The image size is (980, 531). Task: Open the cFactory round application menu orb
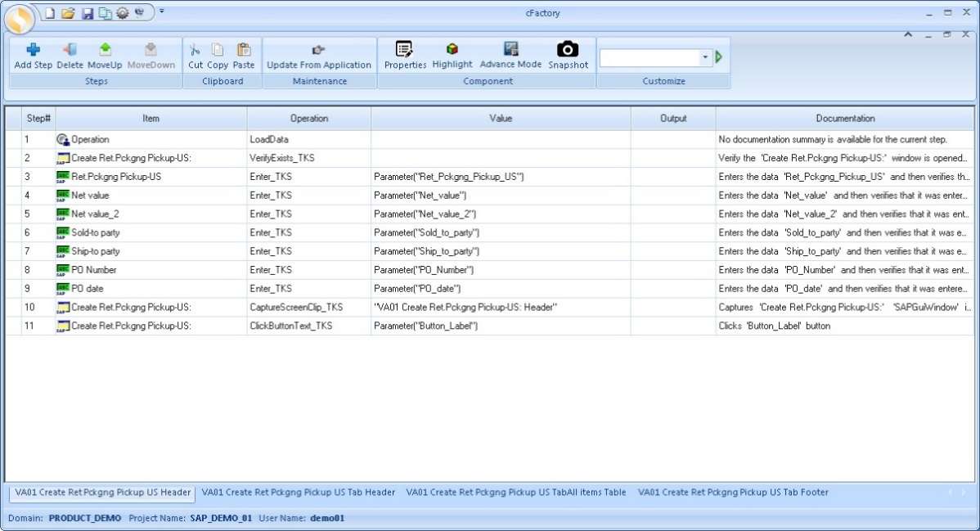20,19
